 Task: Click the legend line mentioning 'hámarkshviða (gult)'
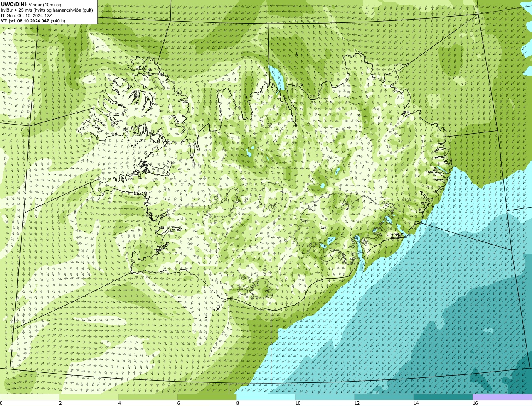[47, 10]
